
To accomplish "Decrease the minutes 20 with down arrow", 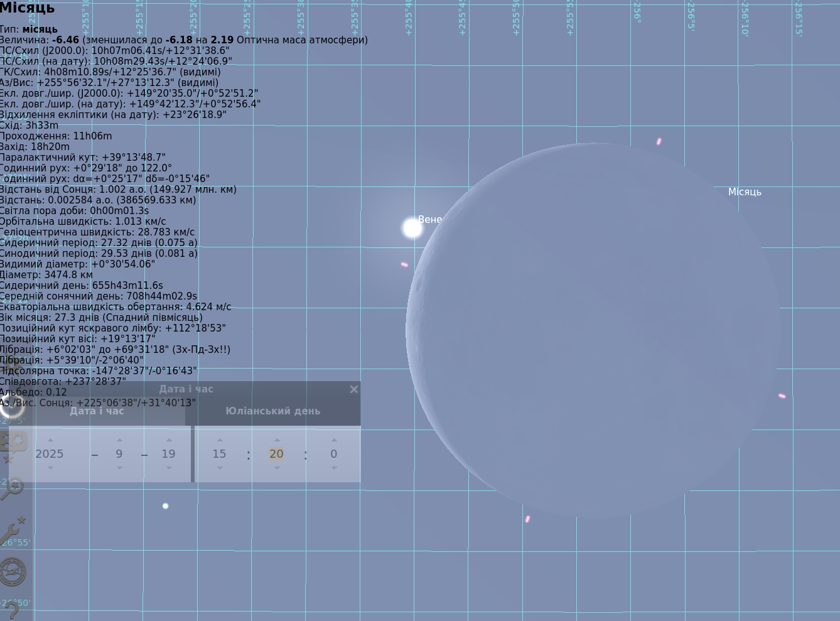I will 277,468.
